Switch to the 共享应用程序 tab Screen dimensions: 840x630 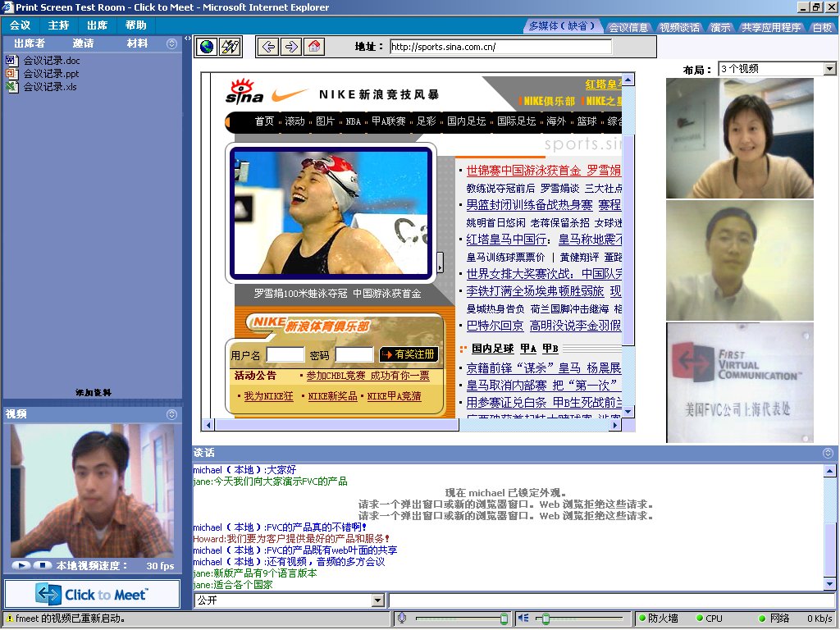click(x=771, y=27)
